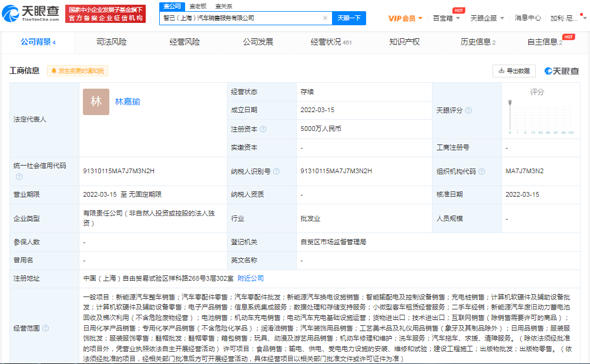
Task: Open the help icon beside 经营范围
Action: 45,328
